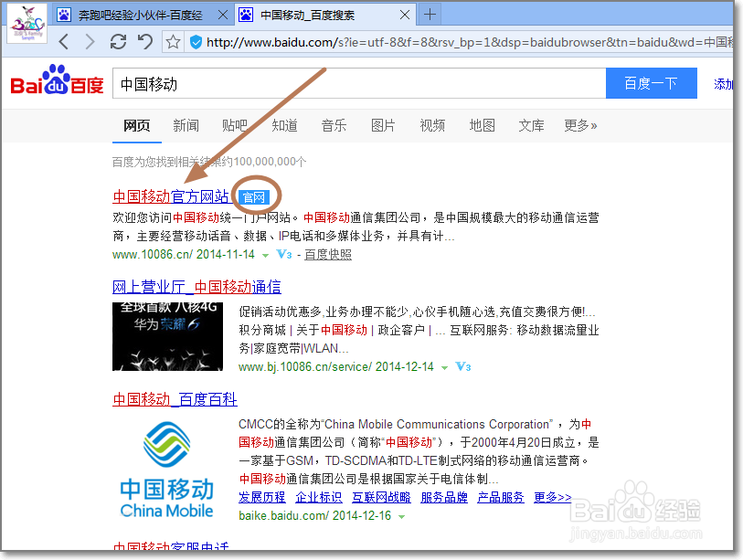This screenshot has height=560, width=743.
Task: Click the browser address bar URL
Action: (469, 43)
